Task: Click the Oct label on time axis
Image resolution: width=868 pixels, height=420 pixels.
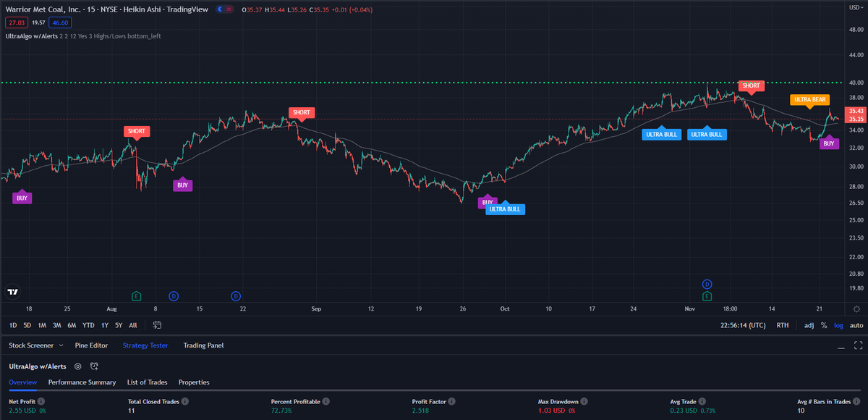Action: click(505, 308)
